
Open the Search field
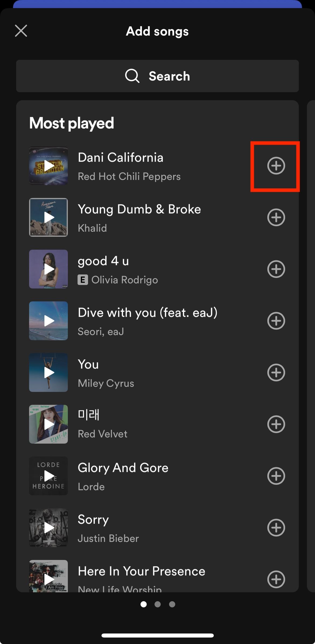(x=157, y=76)
